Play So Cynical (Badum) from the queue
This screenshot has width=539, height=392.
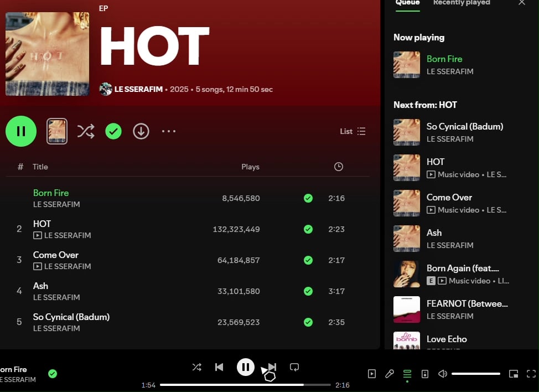pos(464,126)
